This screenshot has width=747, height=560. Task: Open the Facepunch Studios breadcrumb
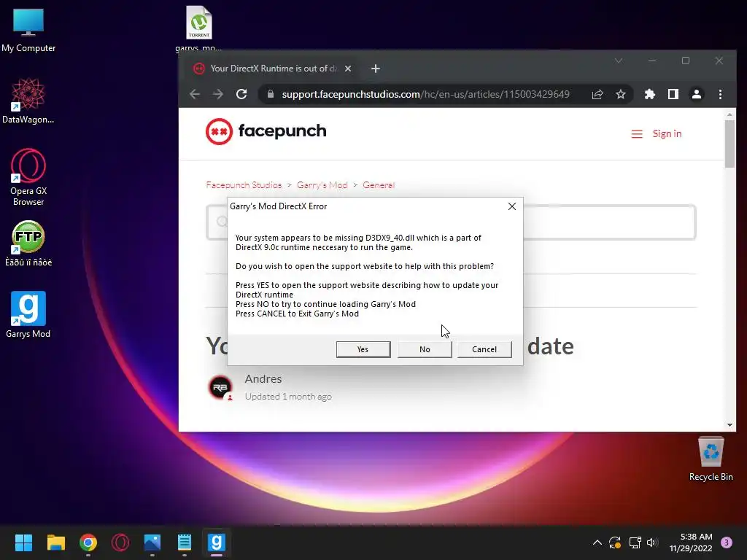pyautogui.click(x=244, y=184)
